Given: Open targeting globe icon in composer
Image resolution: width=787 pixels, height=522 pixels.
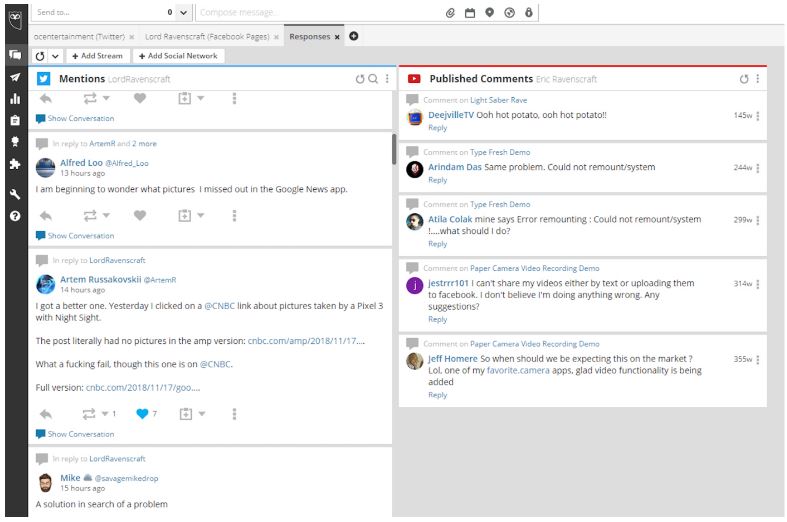Looking at the screenshot, I should 509,13.
